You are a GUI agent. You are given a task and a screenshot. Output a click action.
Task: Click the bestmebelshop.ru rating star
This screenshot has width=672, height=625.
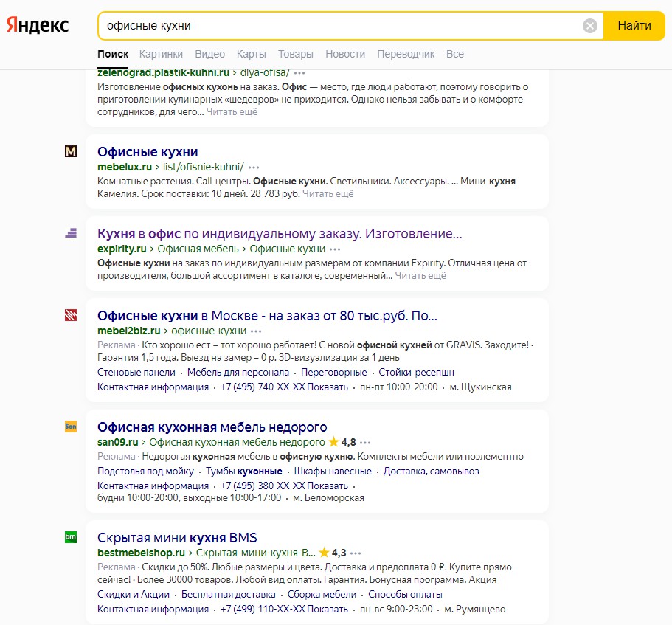click(x=324, y=552)
